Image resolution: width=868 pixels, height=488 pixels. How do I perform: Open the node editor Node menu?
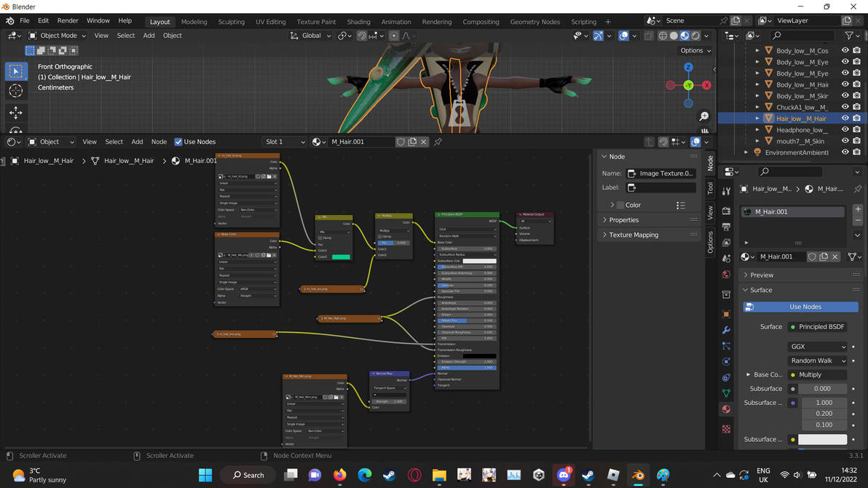(x=159, y=142)
